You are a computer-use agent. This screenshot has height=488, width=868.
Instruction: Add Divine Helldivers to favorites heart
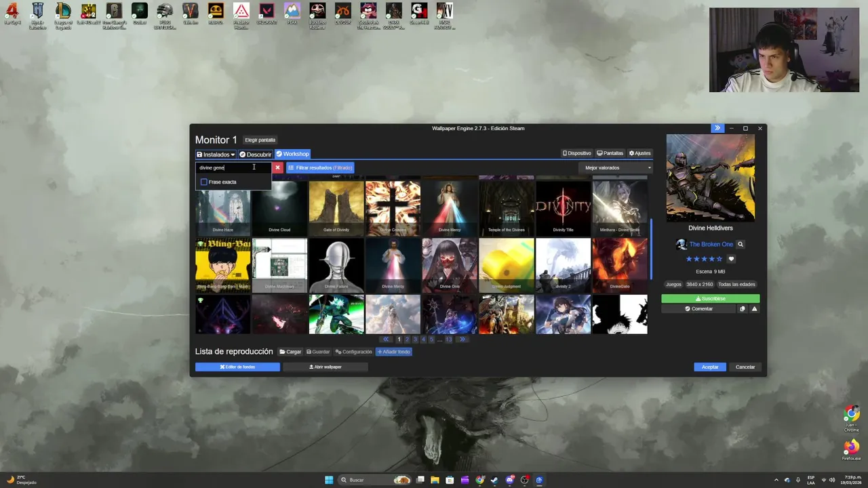click(x=731, y=259)
